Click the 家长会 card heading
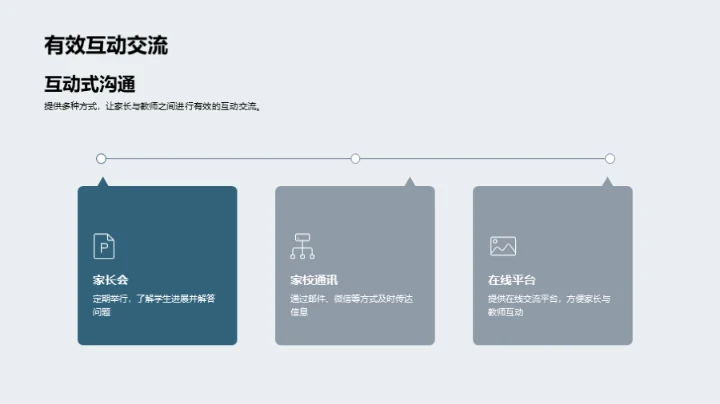 110,280
